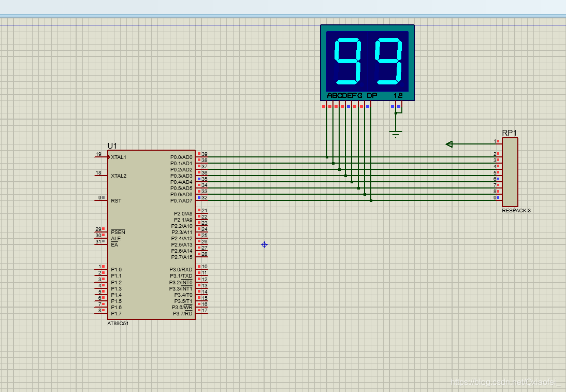Click the P0.0/AD0 pin label

(181, 157)
